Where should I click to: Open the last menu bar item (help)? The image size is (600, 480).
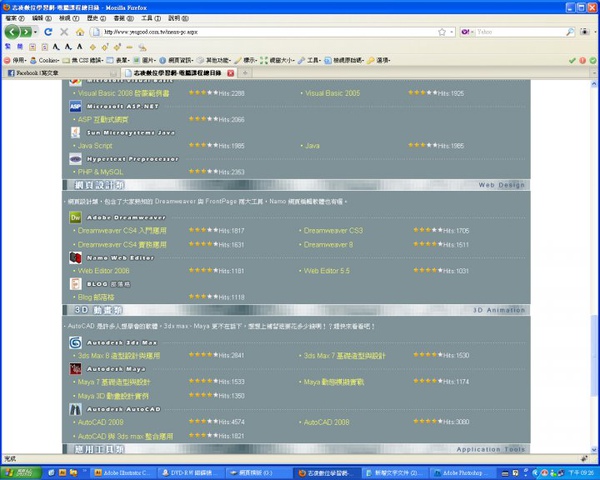coord(178,18)
